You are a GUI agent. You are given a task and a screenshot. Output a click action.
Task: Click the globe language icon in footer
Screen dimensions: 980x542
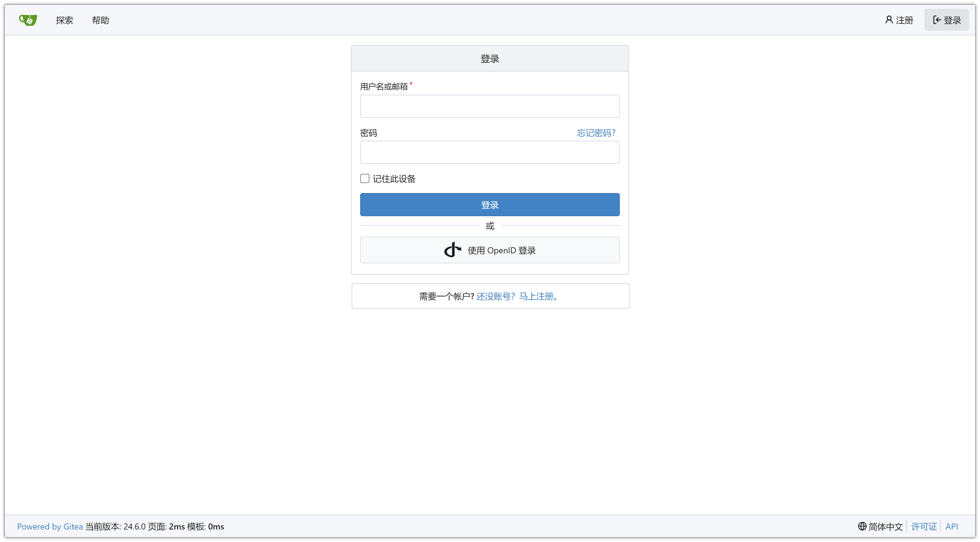[862, 526]
